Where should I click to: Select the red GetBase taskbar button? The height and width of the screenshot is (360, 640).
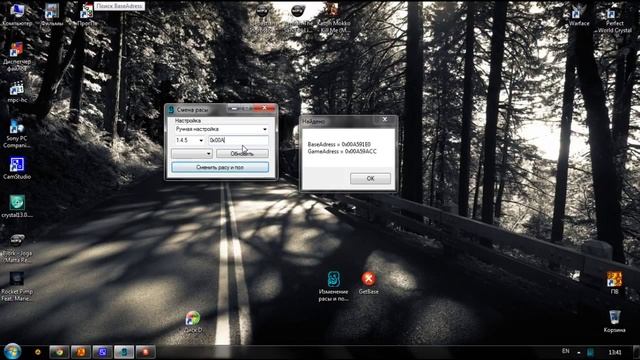146,352
